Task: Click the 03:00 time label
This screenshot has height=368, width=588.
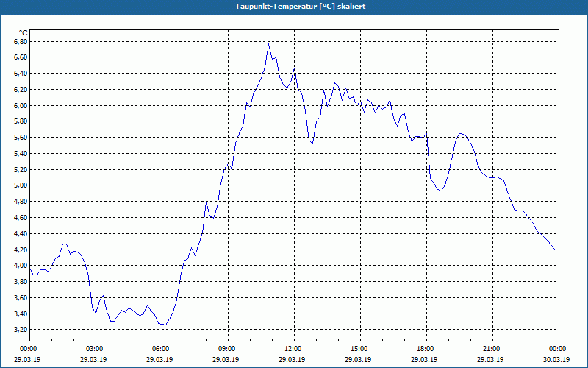Action: coord(94,349)
